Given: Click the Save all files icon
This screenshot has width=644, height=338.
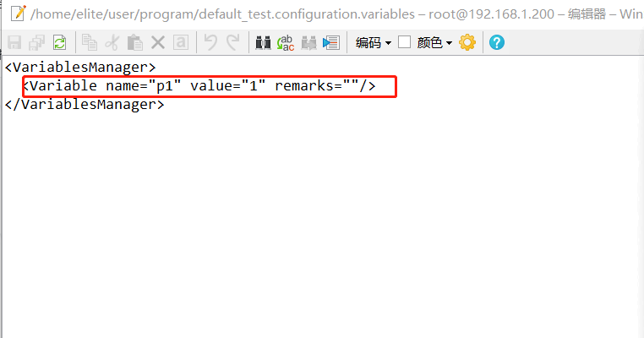Looking at the screenshot, I should (x=36, y=42).
